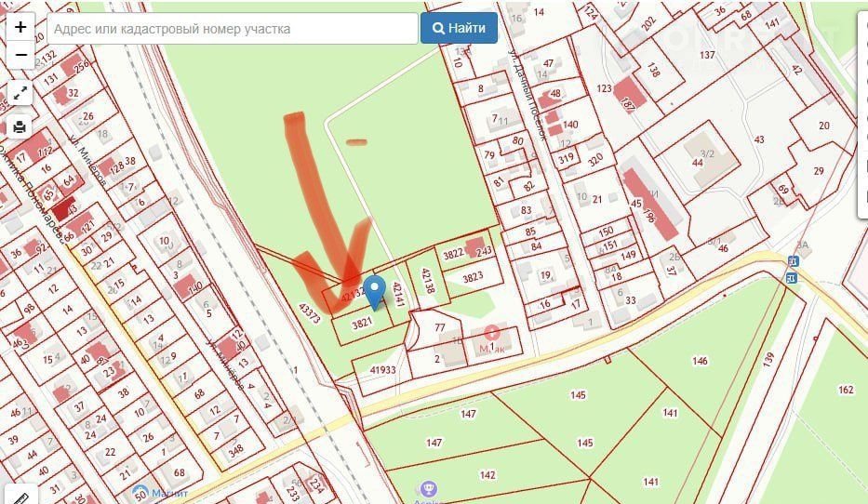Select parcel 77 beside Маяк
The image size is (868, 504).
tap(439, 327)
